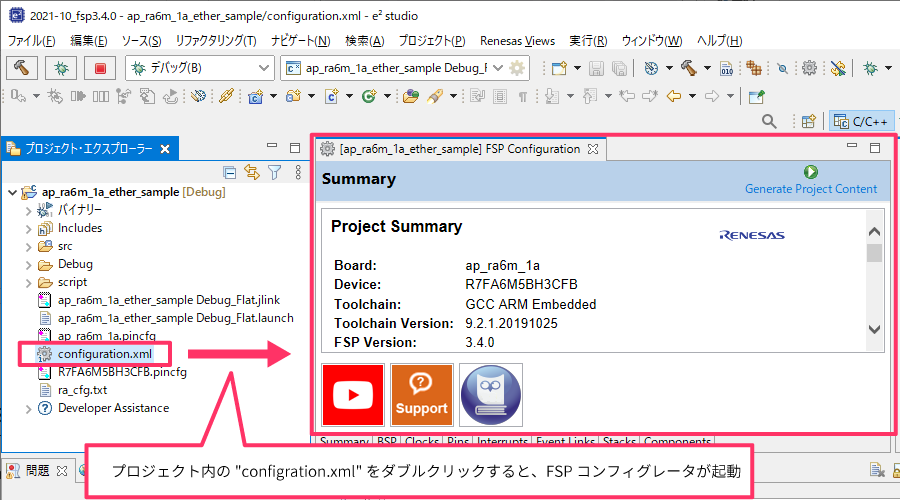The width and height of the screenshot is (900, 500).
Task: Click the Open Element folder icon
Action: (x=410, y=96)
